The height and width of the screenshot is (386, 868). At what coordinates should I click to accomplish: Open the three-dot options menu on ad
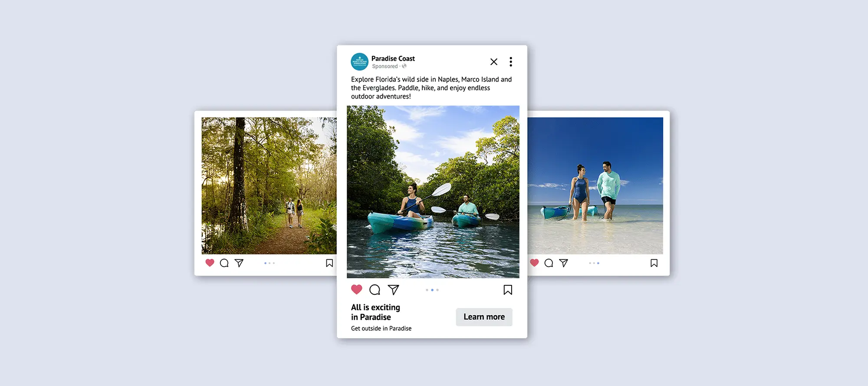click(x=511, y=62)
